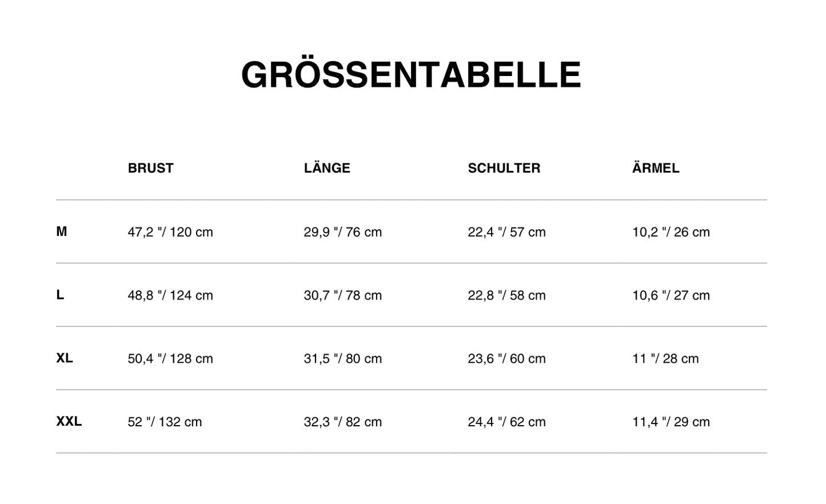Select the LÄNGE column header
The image size is (826, 504).
[x=327, y=168]
